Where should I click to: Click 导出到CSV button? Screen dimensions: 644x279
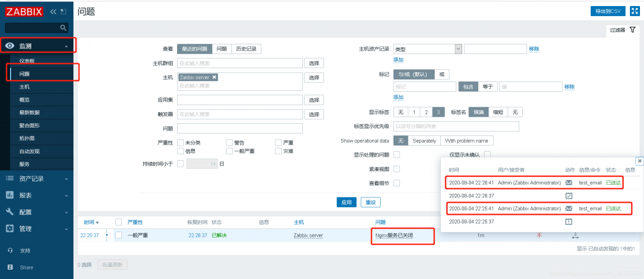point(608,11)
